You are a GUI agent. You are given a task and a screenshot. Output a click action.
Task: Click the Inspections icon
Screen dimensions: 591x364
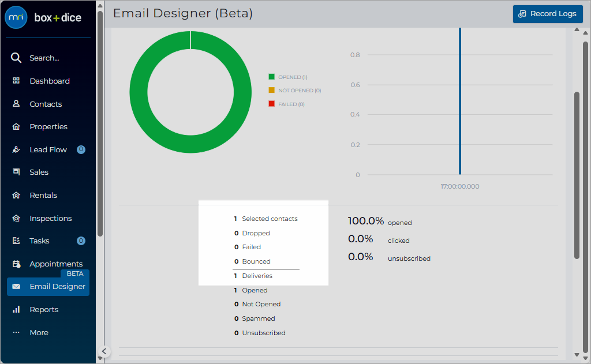[x=16, y=218]
